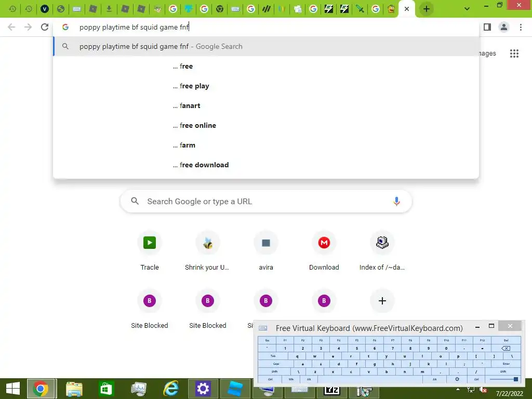Open the avira shortcut
The height and width of the screenshot is (399, 532).
click(266, 251)
